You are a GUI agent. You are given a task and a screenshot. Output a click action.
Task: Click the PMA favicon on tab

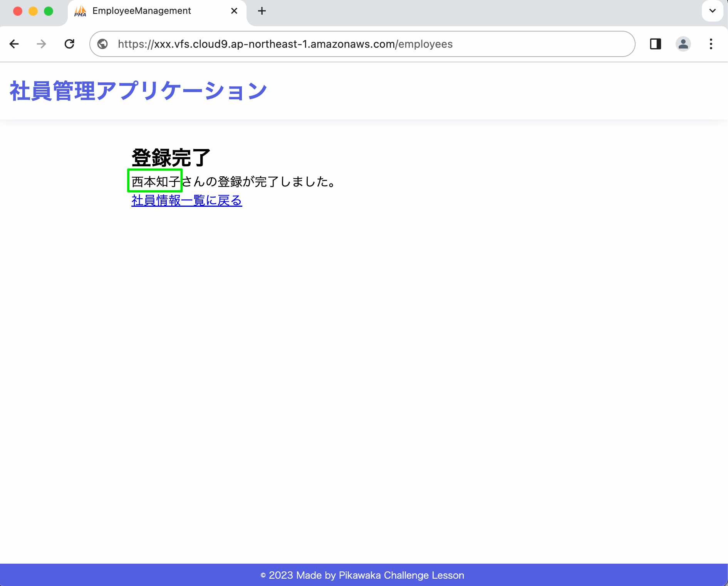point(80,11)
